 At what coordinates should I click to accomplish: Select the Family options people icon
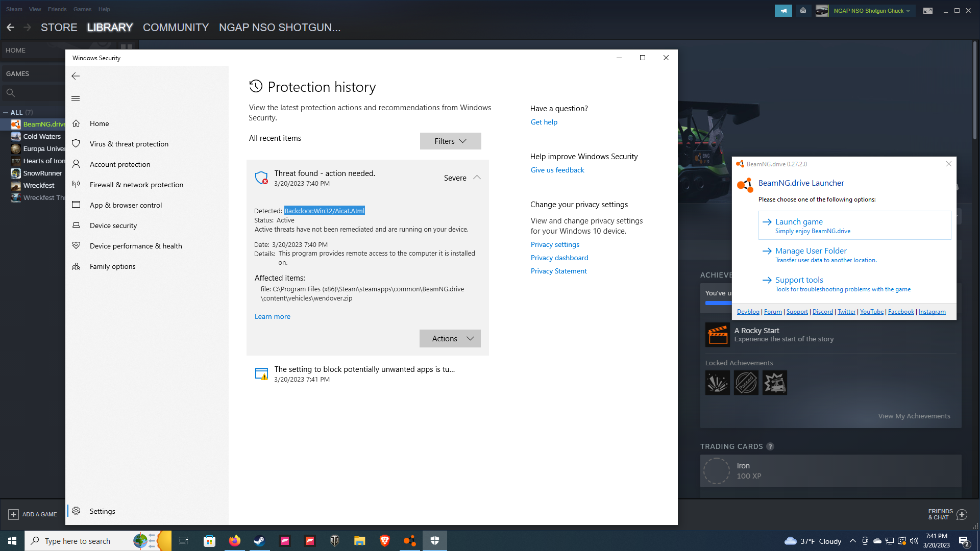click(x=76, y=266)
